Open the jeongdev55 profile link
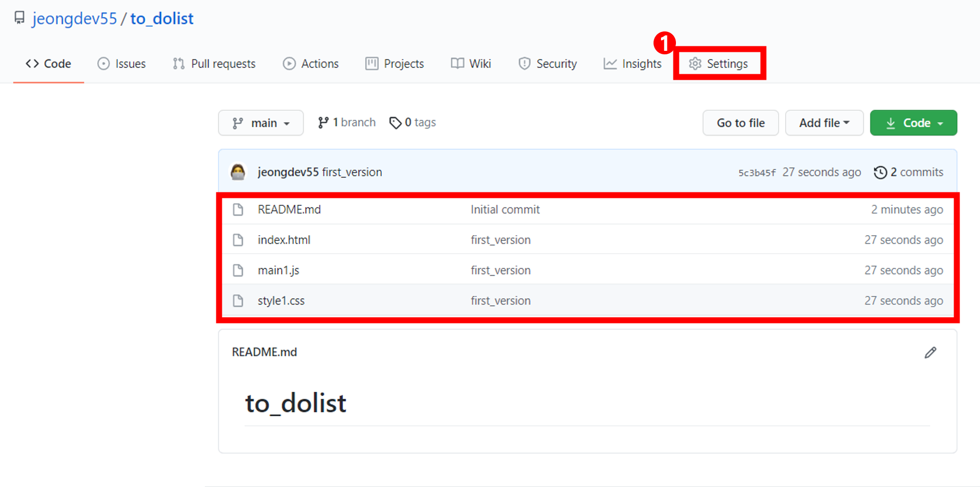This screenshot has width=980, height=487. 75,18
